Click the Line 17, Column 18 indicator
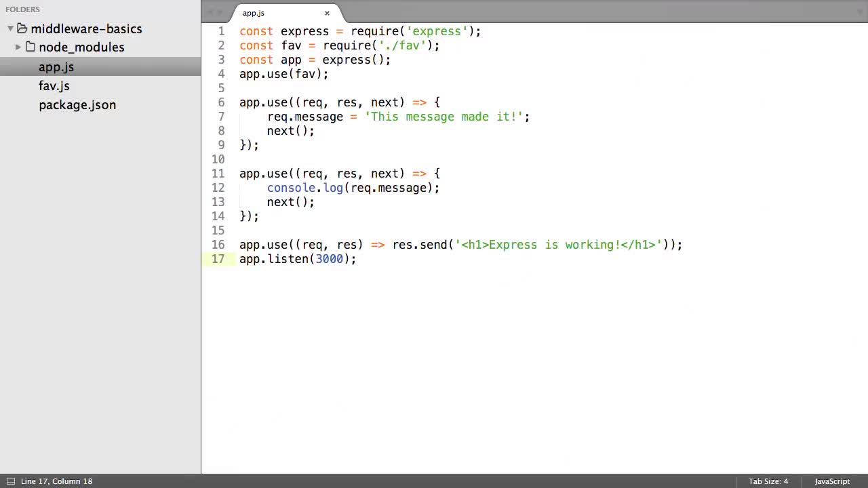 pyautogui.click(x=57, y=481)
